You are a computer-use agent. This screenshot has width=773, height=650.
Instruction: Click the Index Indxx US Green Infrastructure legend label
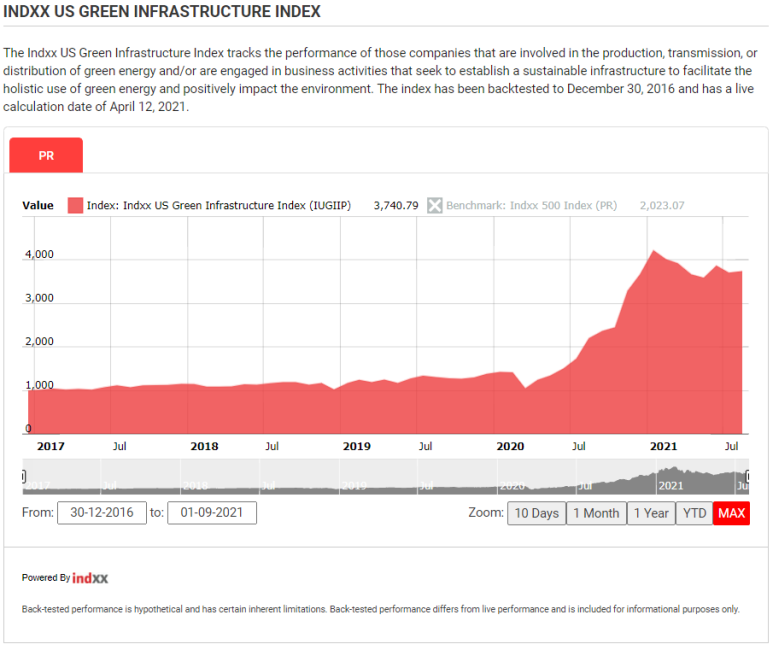coord(219,205)
